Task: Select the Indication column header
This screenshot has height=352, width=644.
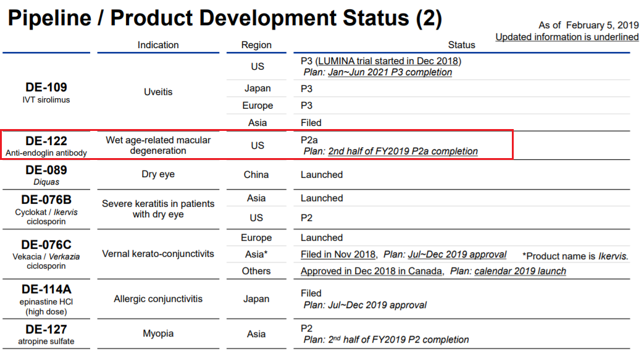Action: [158, 45]
